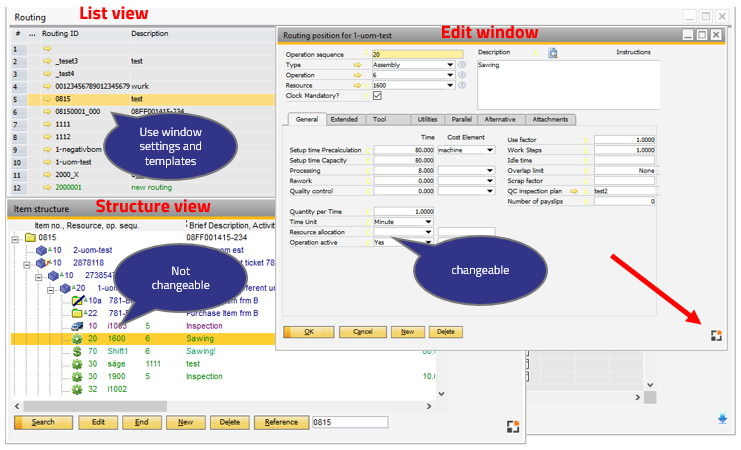
Task: Click the truck icon for Inspection i1003
Action: pos(77,326)
